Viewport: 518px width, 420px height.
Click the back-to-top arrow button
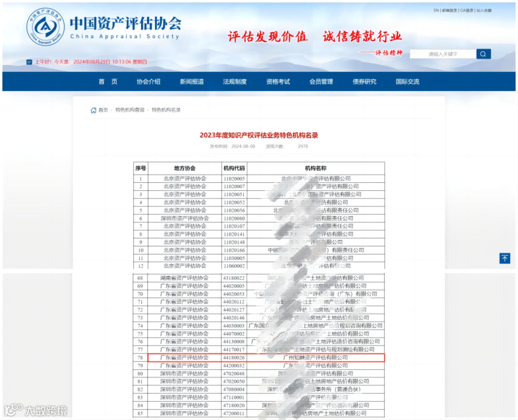coord(505,258)
